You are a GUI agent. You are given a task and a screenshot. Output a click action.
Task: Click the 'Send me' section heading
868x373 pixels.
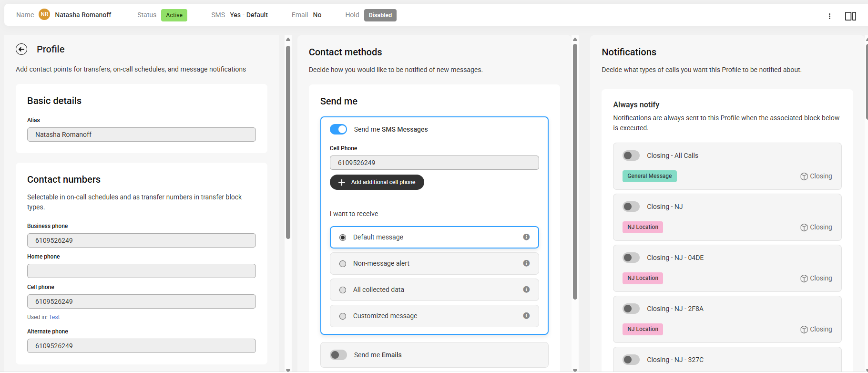pyautogui.click(x=339, y=101)
